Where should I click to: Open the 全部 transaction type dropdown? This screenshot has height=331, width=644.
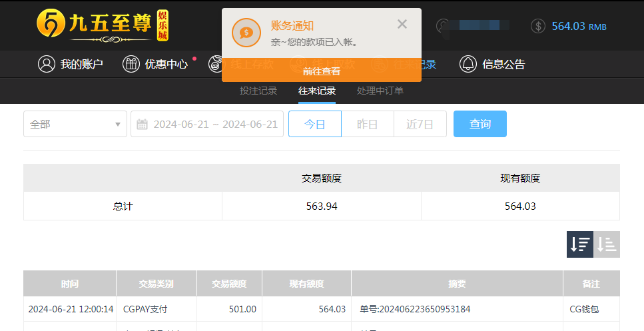(x=75, y=125)
